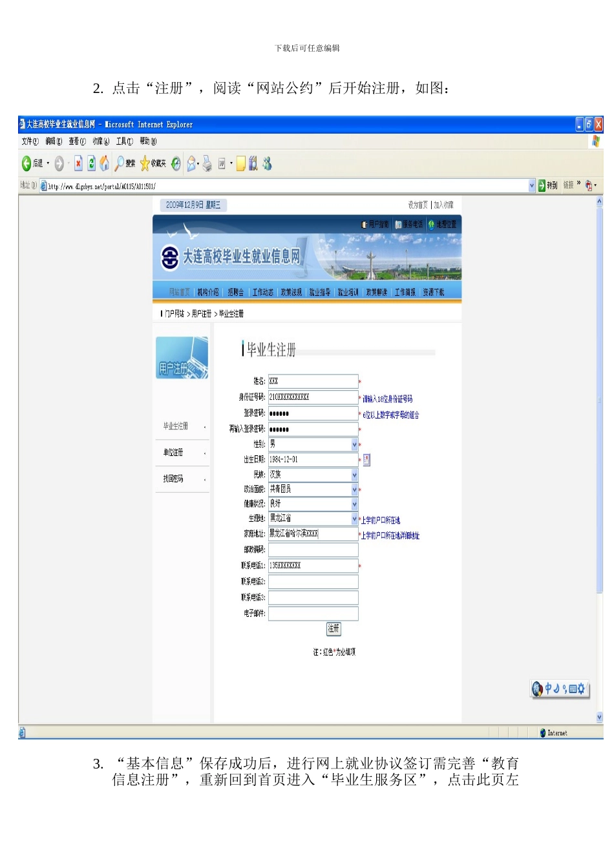Open the Mail button dropdown arrow
The image size is (614, 868).
click(x=198, y=163)
